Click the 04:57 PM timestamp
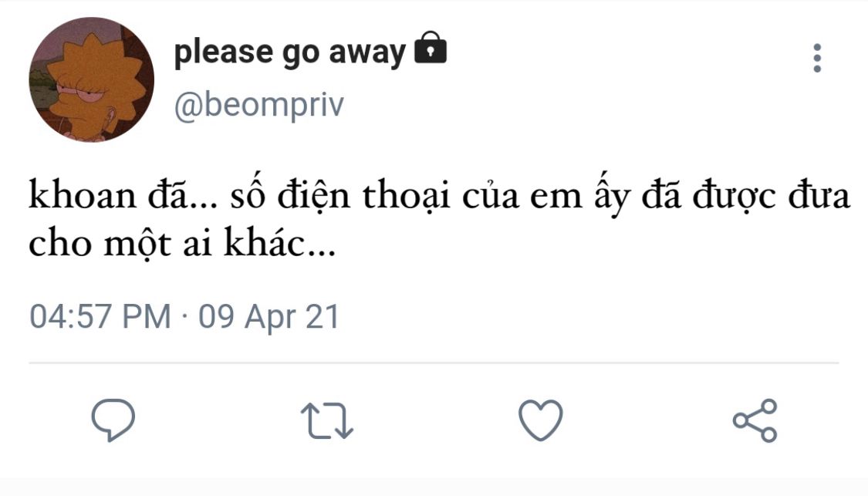The height and width of the screenshot is (496, 868). [100, 317]
